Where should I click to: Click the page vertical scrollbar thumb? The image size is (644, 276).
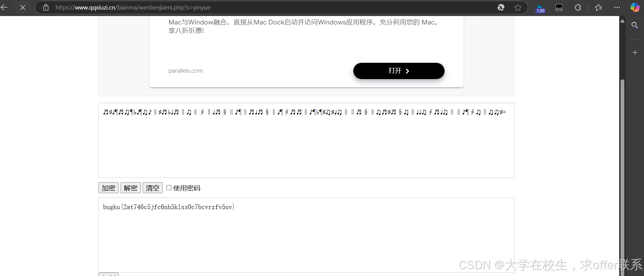(622, 177)
